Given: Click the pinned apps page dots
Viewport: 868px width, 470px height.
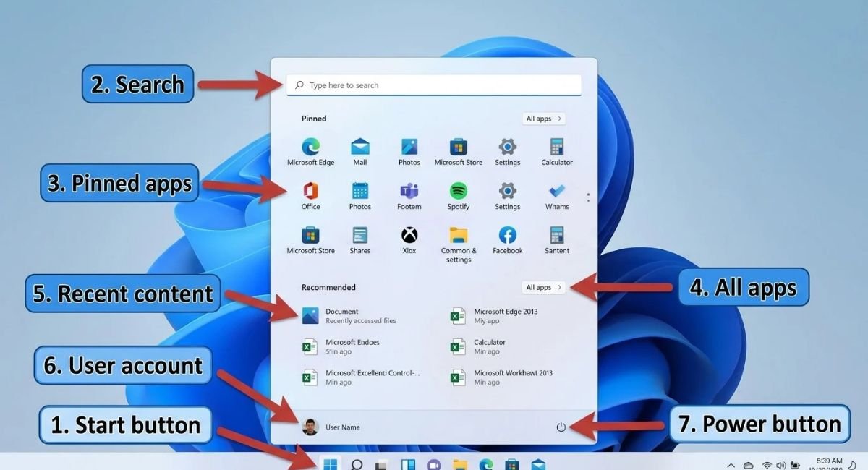Looking at the screenshot, I should (588, 197).
